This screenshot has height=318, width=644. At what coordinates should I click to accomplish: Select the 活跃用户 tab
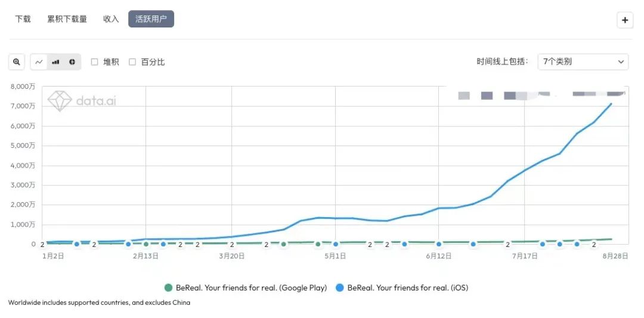pyautogui.click(x=151, y=19)
